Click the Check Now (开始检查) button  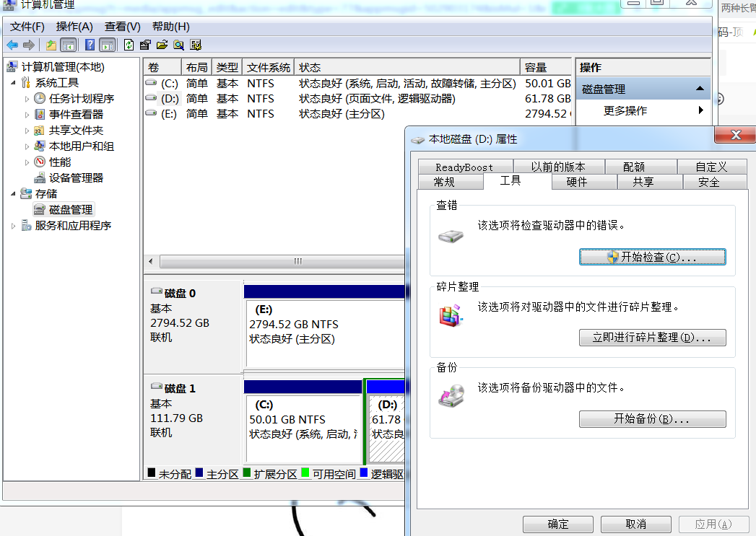click(652, 258)
